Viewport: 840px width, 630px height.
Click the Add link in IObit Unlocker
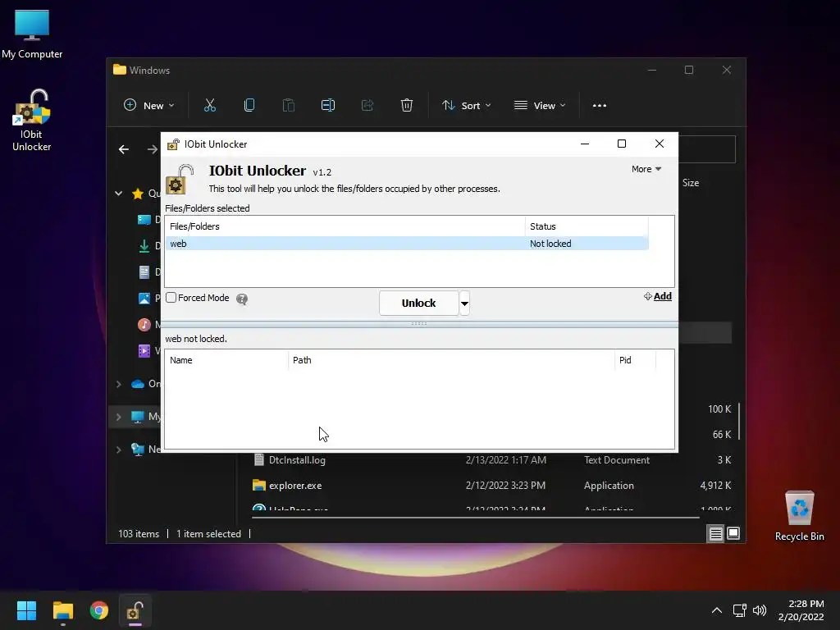(x=658, y=296)
